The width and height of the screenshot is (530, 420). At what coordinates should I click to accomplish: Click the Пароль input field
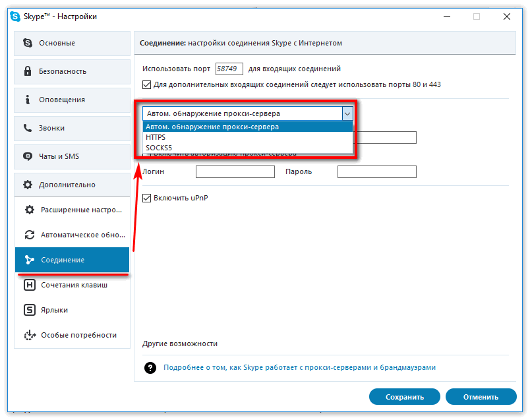377,172
